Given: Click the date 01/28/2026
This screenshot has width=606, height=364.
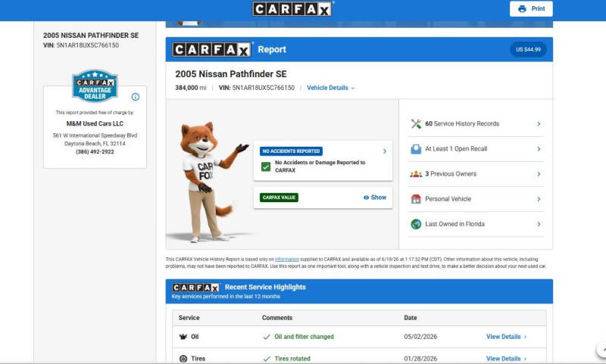Looking at the screenshot, I should (x=420, y=359).
